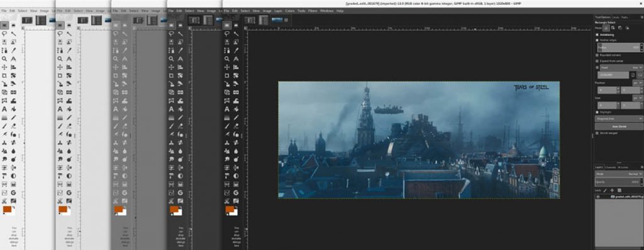Enable Feather edges checkbox
Image resolution: width=644 pixels, height=250 pixels.
click(597, 40)
